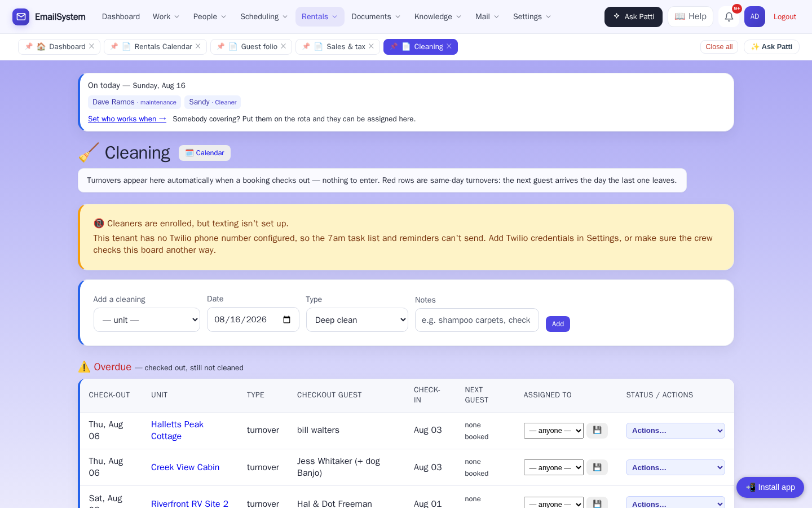Screen dimensions: 812x508
Task: Close the Rentals Calendar tab
Action: tap(198, 46)
